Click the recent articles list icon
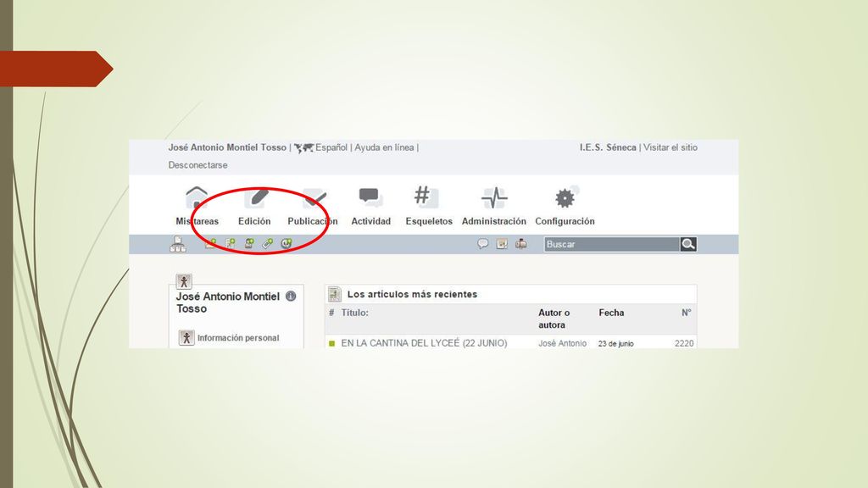Viewport: 868px width, 488px height. tap(334, 294)
